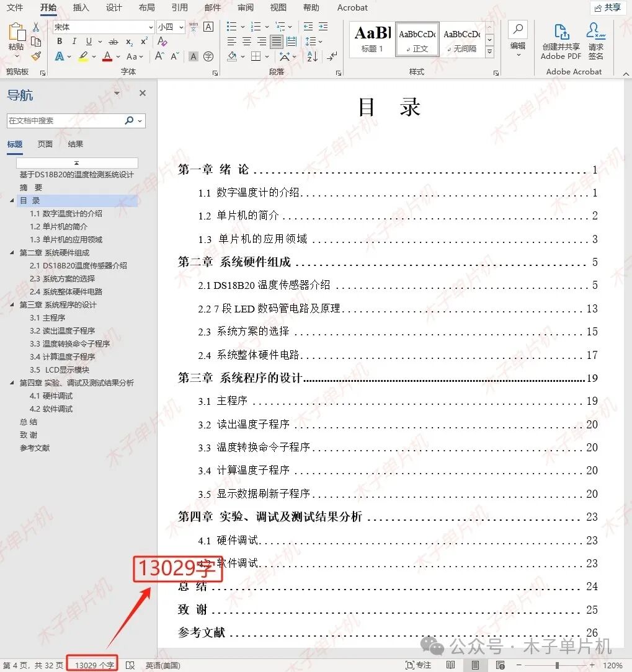632x672 pixels.
Task: Click the navigation search document field
Action: click(65, 121)
